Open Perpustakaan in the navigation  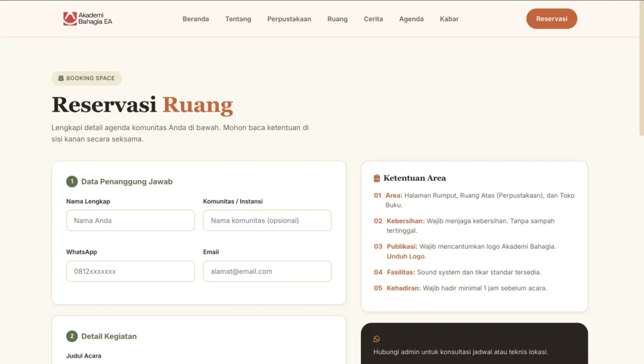(x=289, y=19)
